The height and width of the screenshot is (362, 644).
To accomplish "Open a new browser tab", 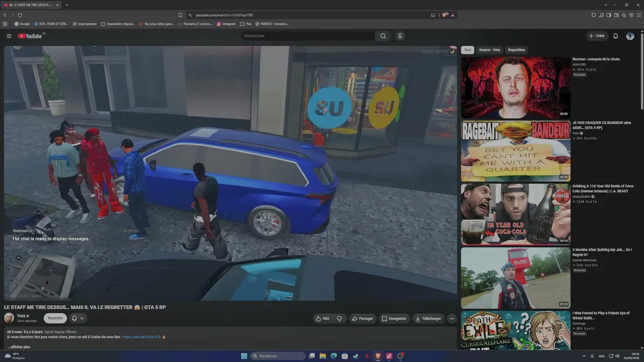I will tap(66, 5).
